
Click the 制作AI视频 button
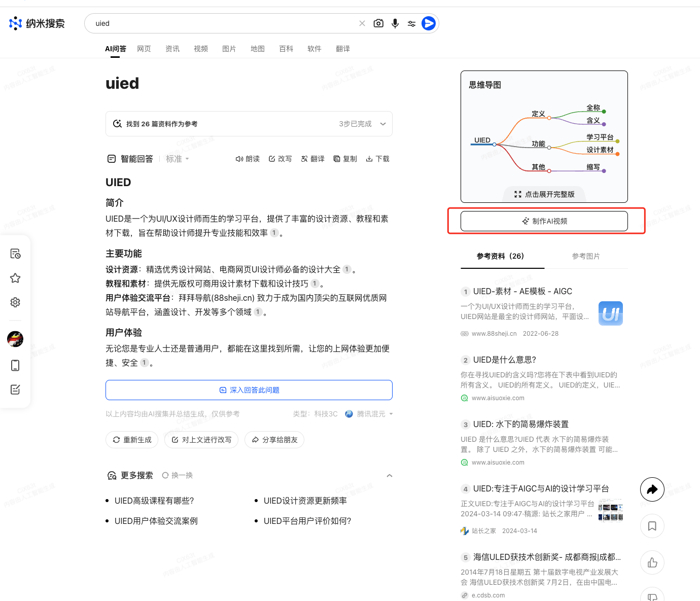[x=544, y=221]
